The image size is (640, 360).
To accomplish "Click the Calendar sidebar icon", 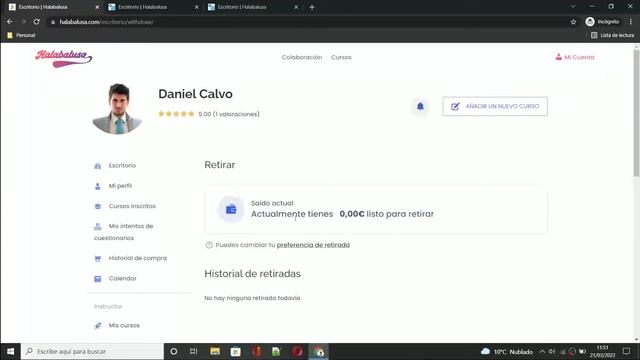I will tap(98, 279).
